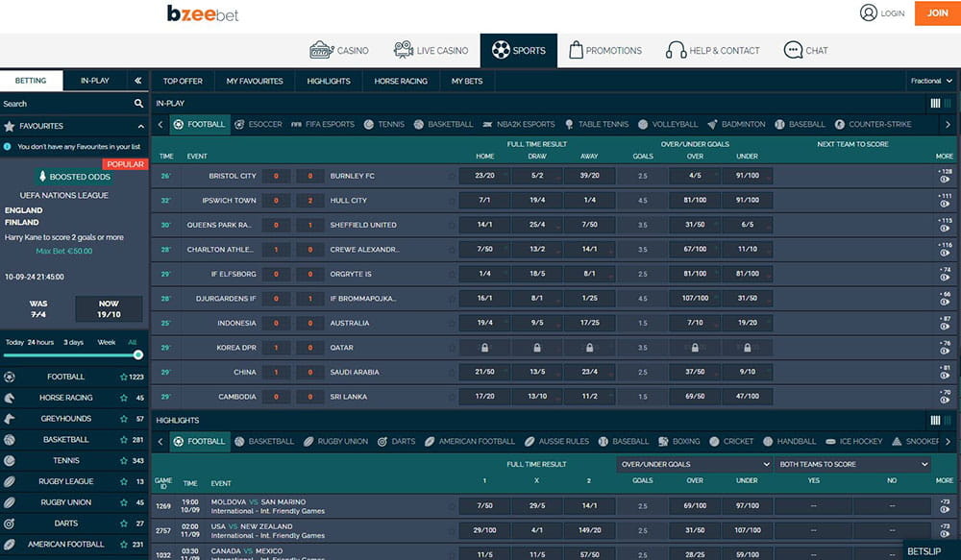961x560 pixels.
Task: Select Aussie Rules in Highlights bar
Action: [556, 441]
